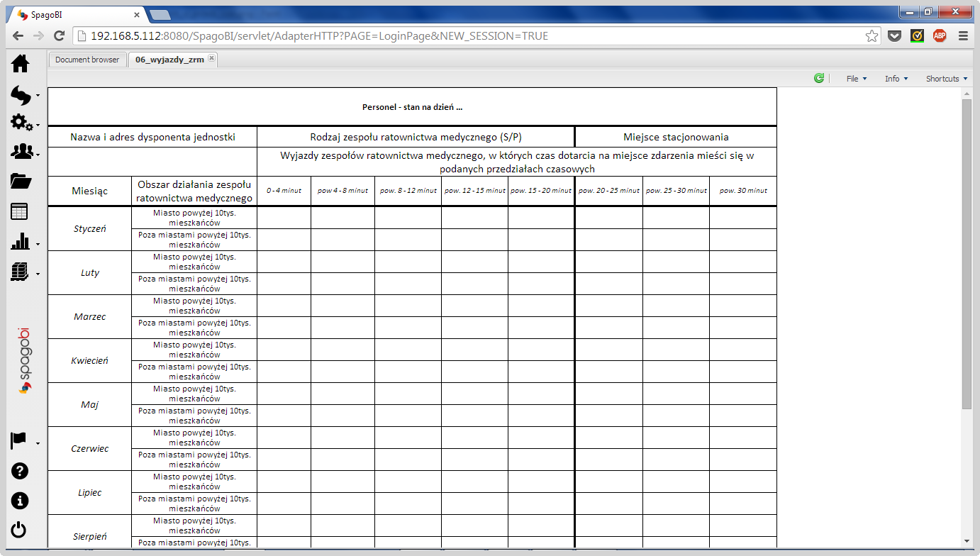980x556 pixels.
Task: Click the power logout icon
Action: point(19,530)
